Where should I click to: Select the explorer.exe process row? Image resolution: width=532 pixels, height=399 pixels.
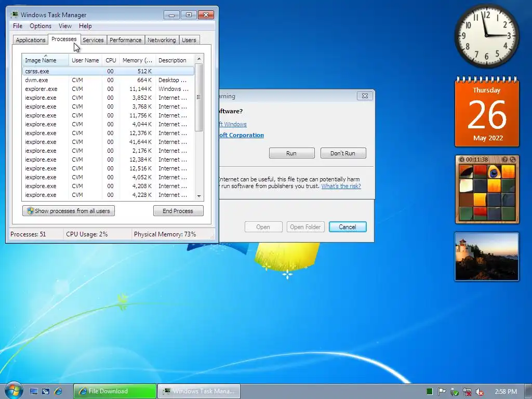coord(108,89)
